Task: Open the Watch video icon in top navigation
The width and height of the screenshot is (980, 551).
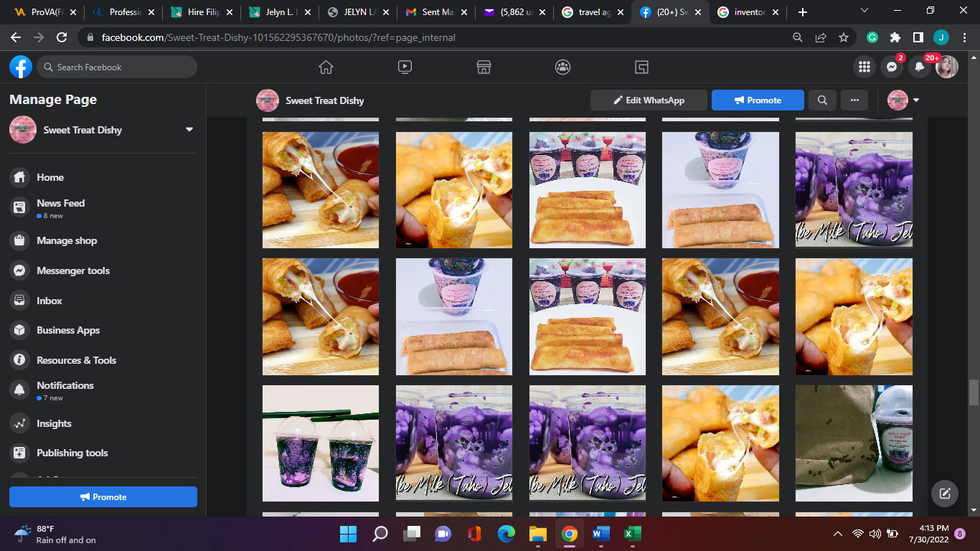Action: (x=405, y=67)
